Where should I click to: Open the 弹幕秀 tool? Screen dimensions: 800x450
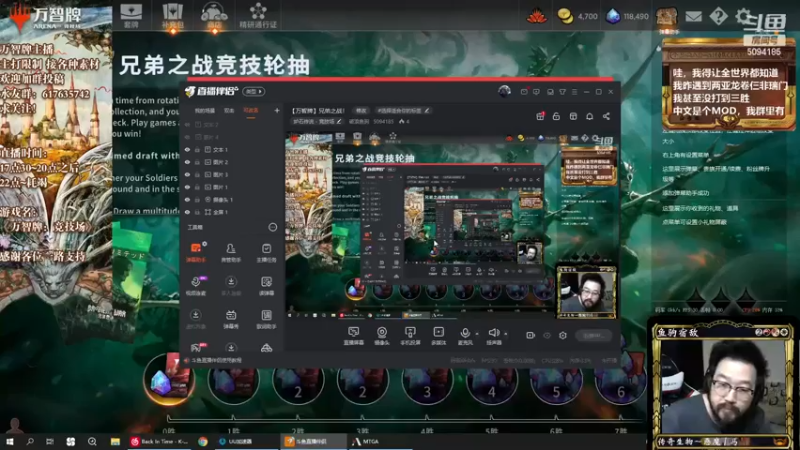(231, 319)
